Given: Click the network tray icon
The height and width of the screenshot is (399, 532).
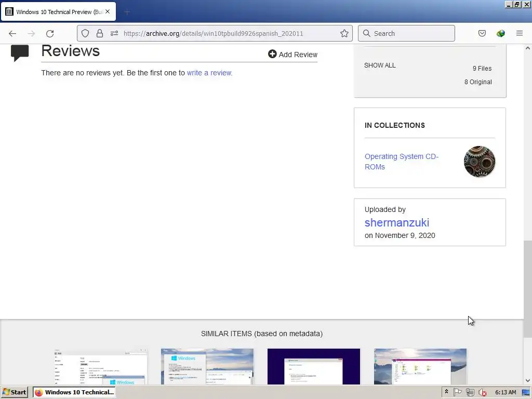Looking at the screenshot, I should [x=470, y=392].
